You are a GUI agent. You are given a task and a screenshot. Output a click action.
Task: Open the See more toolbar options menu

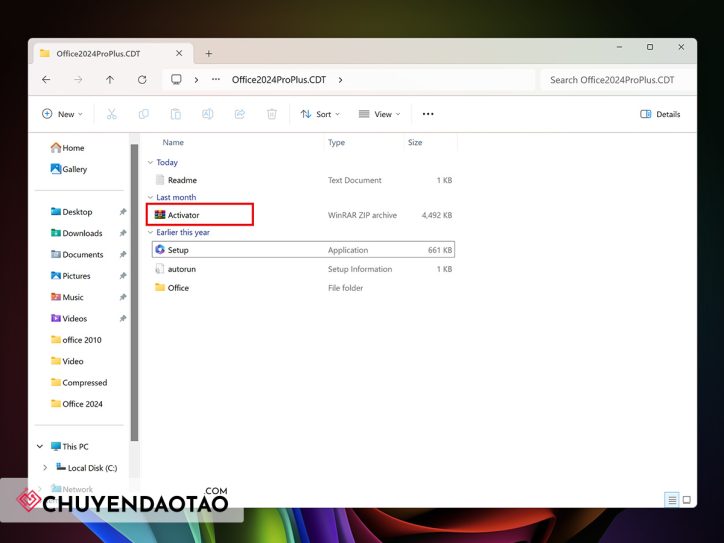(428, 114)
